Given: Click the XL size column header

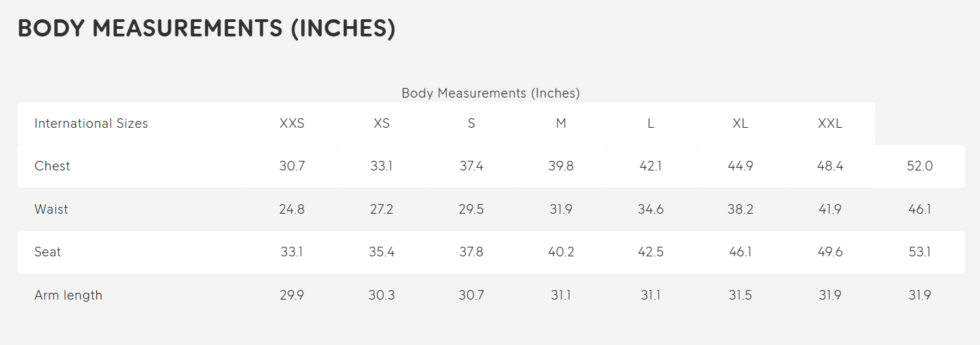Looking at the screenshot, I should pos(740,124).
